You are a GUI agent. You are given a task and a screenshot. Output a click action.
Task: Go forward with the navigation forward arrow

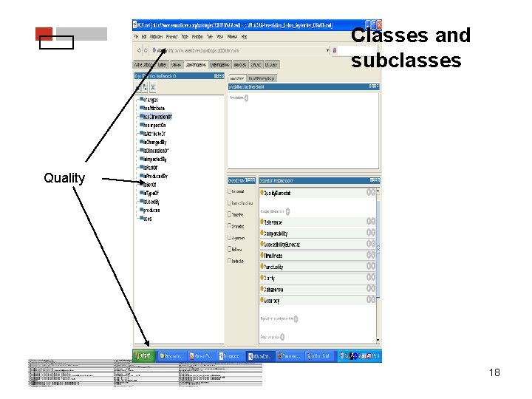(146, 50)
